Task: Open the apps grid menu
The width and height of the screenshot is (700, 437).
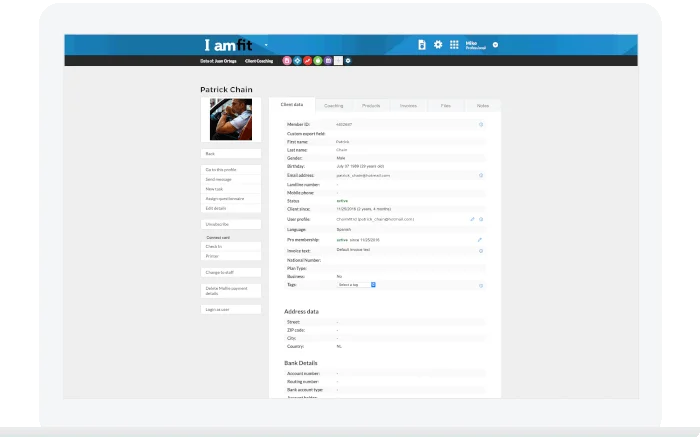Action: (x=454, y=45)
